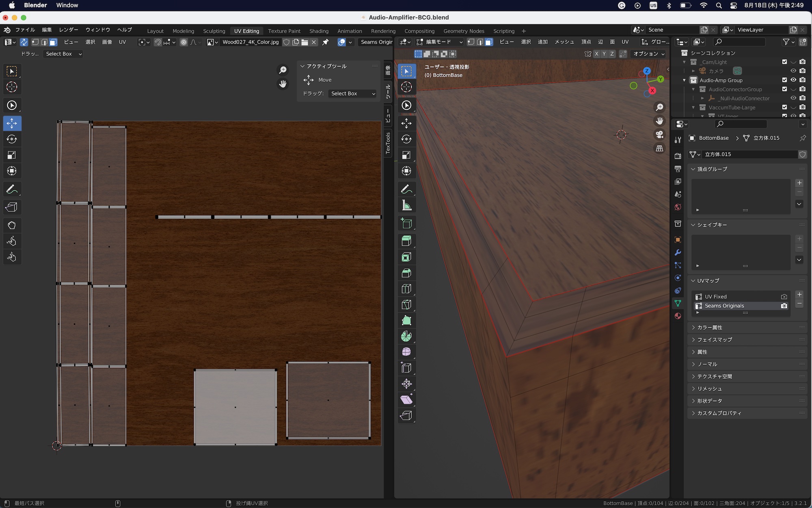Select the Knife tool in 3D viewport

(x=406, y=304)
